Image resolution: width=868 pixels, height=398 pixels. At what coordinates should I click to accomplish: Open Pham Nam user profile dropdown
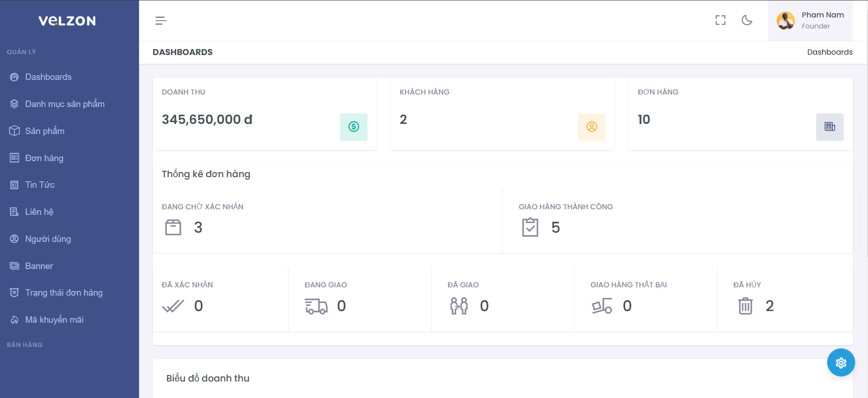point(810,21)
